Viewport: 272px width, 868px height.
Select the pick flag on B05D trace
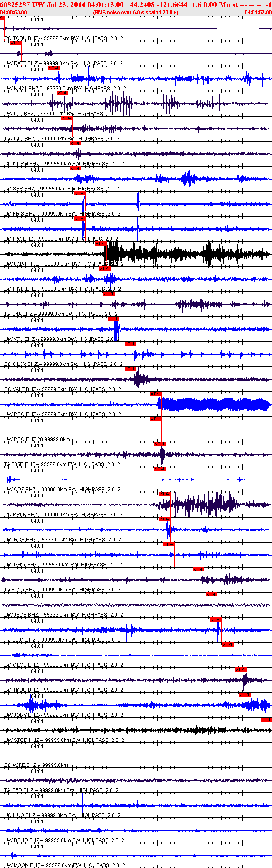coord(198,569)
